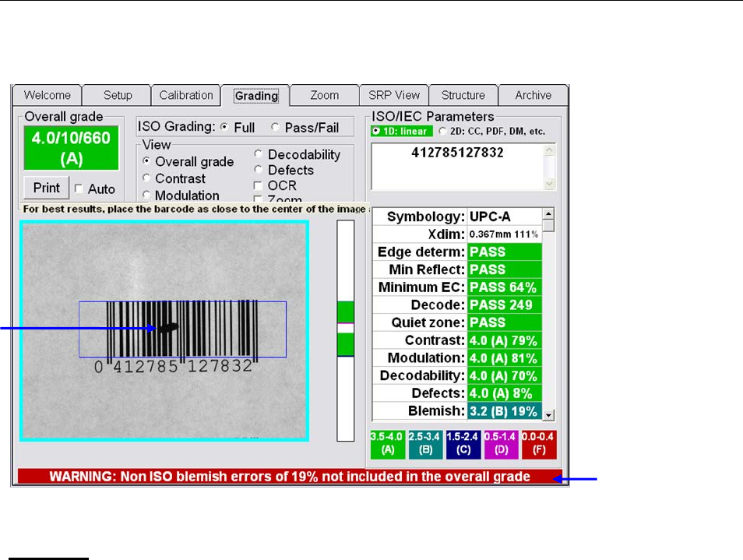743x560 pixels.
Task: Go to the Zoom tab
Action: coord(325,95)
